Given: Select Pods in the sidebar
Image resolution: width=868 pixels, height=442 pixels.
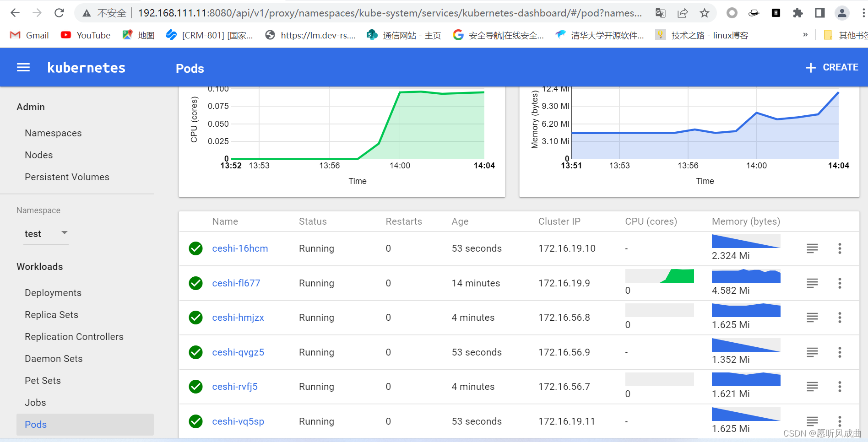Looking at the screenshot, I should [85, 425].
